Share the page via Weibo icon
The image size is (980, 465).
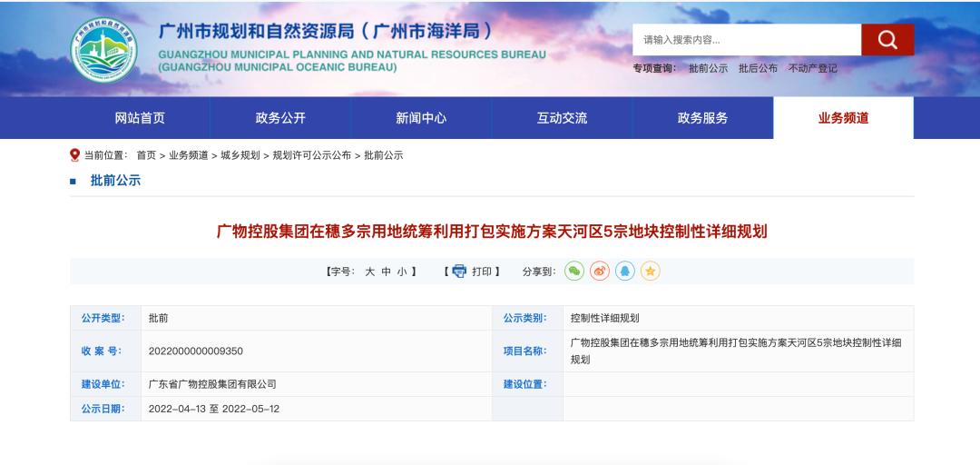pyautogui.click(x=600, y=271)
